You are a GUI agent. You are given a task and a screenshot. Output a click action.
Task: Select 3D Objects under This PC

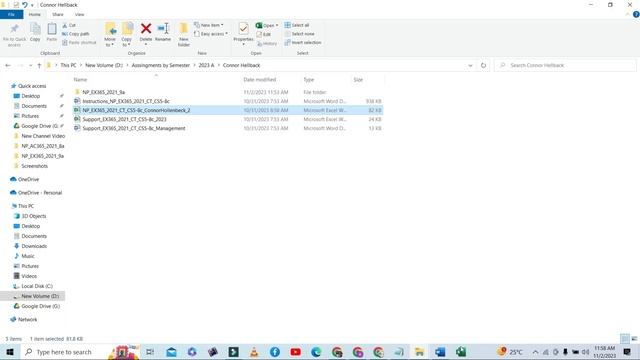point(33,216)
